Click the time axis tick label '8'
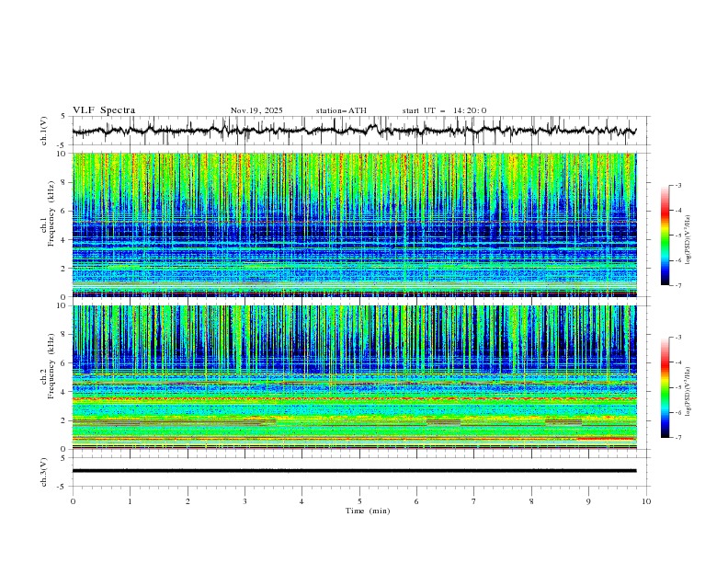728x563 pixels. pyautogui.click(x=531, y=501)
